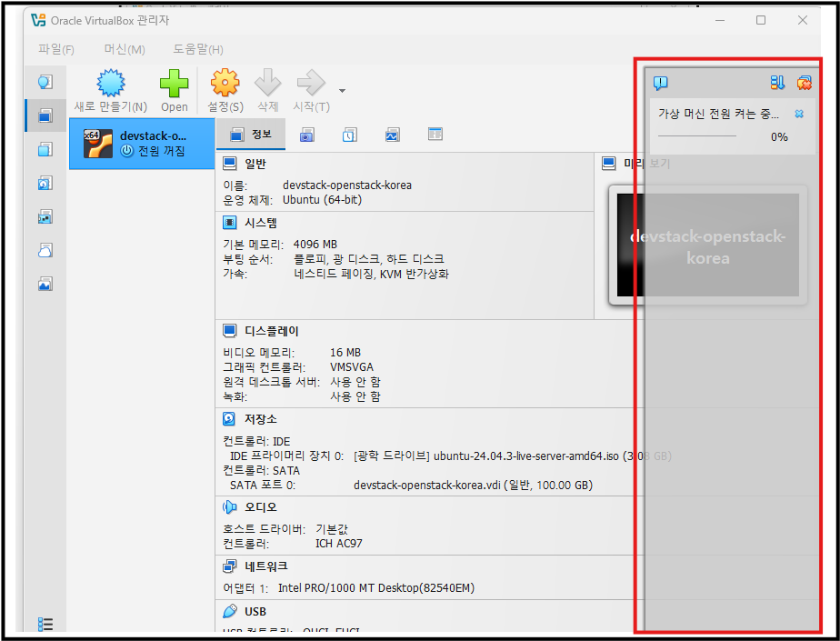Click the 일반 section header
The image size is (840, 641).
[x=255, y=164]
